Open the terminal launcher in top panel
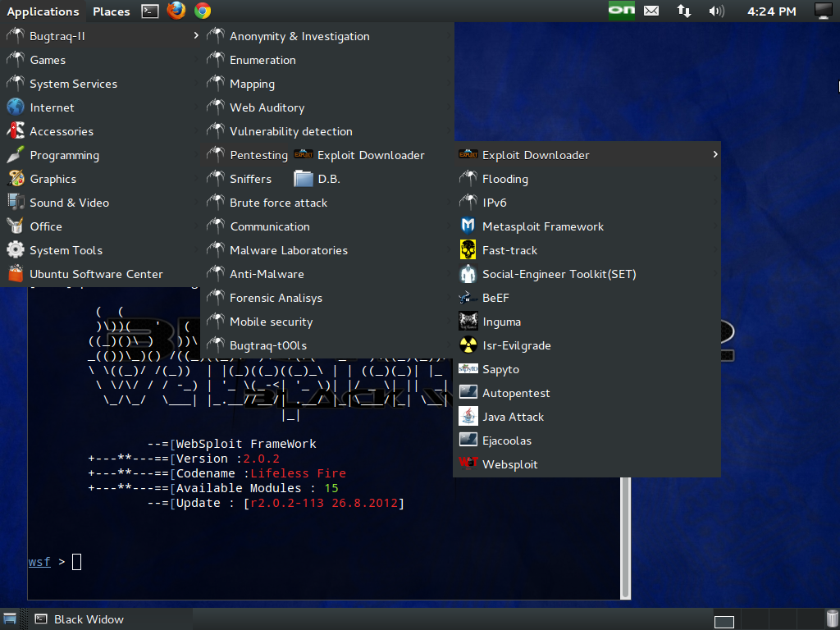Screen dimensions: 840x630 (x=150, y=11)
